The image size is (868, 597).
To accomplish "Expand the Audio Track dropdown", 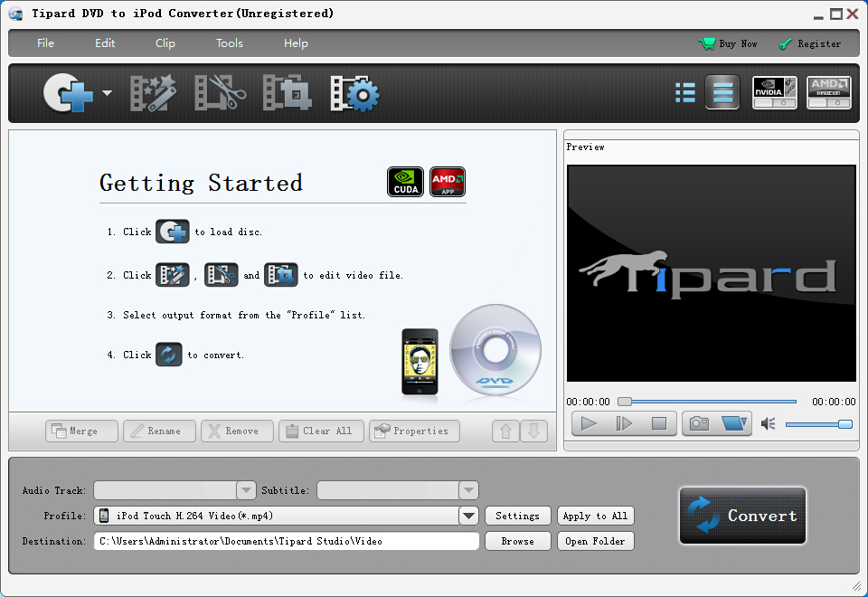I will tap(246, 490).
